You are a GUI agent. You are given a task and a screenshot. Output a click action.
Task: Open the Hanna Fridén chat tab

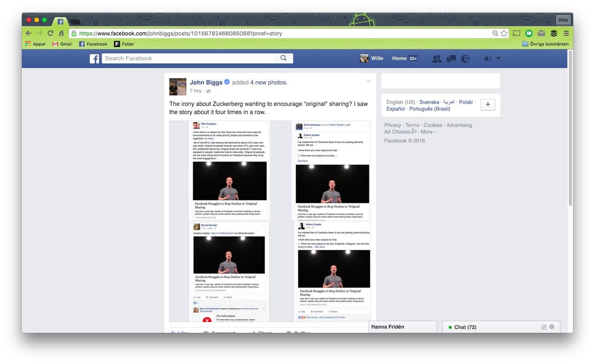click(403, 327)
